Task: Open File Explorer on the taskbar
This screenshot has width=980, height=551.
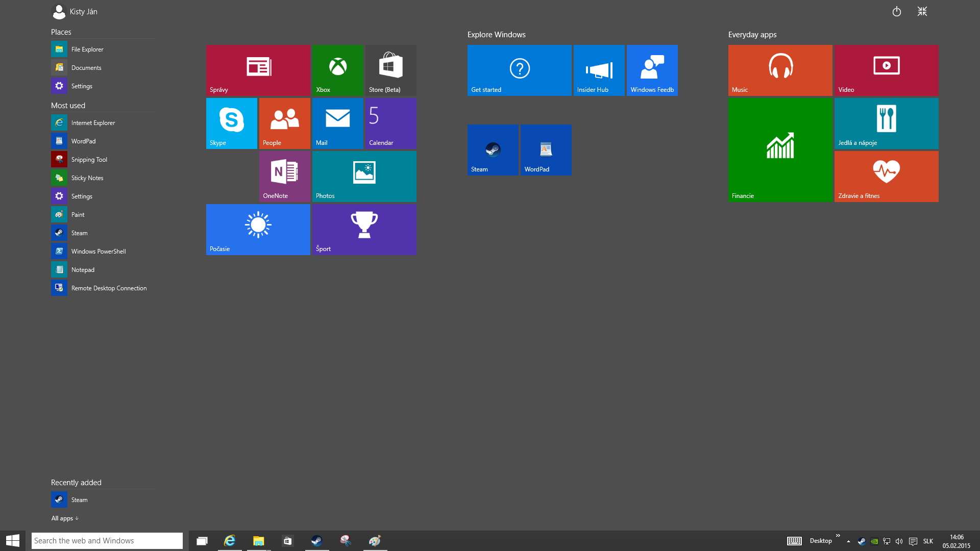Action: coord(259,541)
